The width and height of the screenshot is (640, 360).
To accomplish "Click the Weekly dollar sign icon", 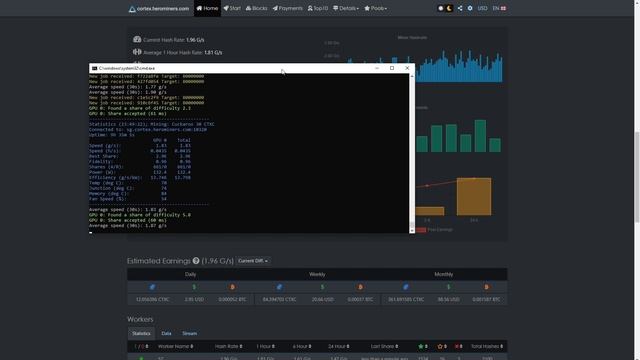I will (x=322, y=287).
